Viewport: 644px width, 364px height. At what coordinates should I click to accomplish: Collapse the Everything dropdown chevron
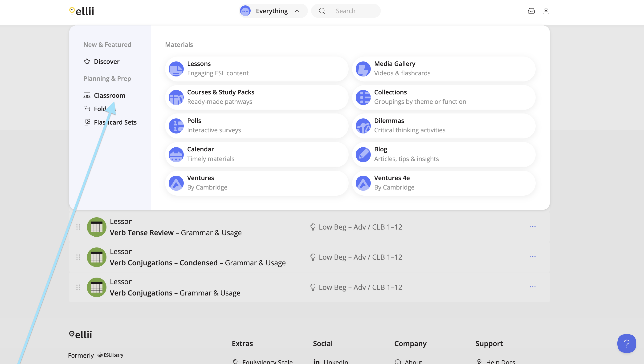(297, 11)
